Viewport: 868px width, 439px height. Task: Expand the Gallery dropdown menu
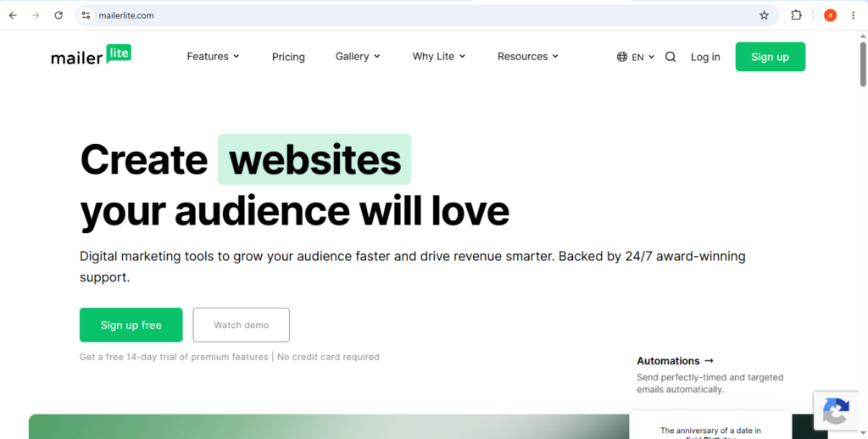click(358, 57)
